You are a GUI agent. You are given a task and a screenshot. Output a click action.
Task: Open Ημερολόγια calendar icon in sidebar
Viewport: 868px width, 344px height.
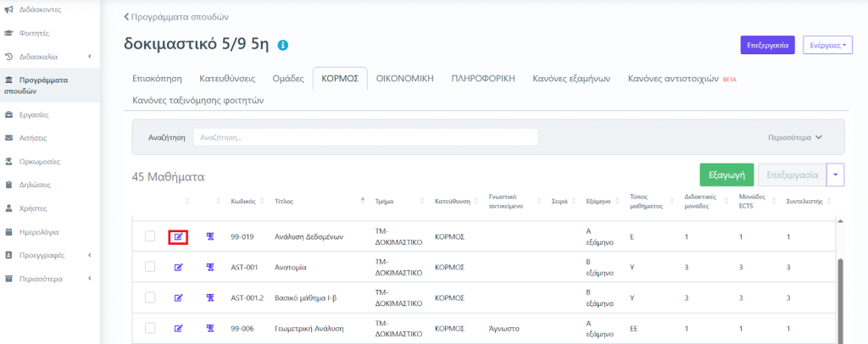click(x=8, y=231)
